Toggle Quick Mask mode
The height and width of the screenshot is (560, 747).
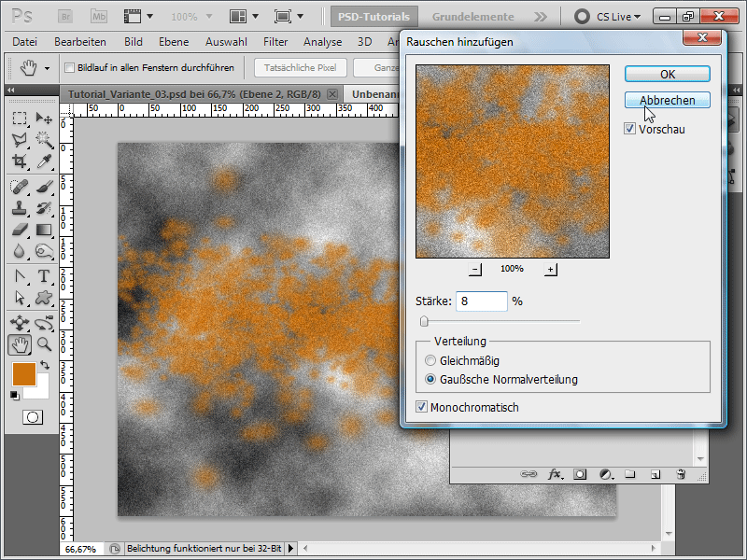[x=33, y=417]
